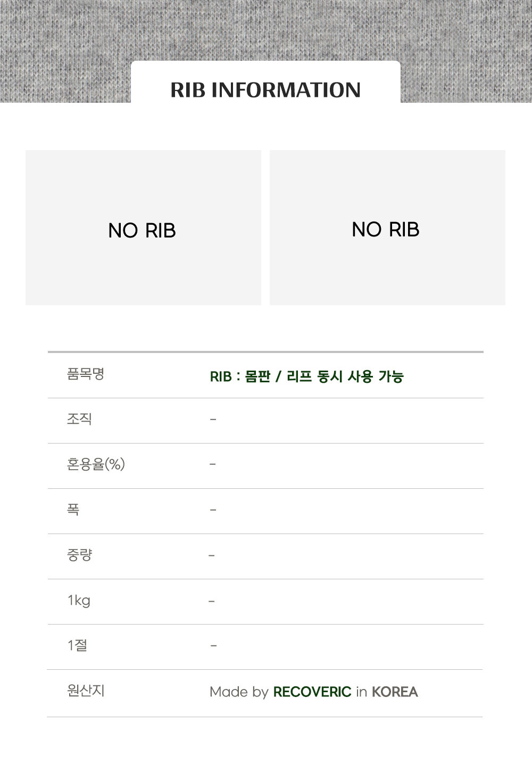Click the dash value beside 1kg
This screenshot has height=771, width=532.
pyautogui.click(x=212, y=601)
